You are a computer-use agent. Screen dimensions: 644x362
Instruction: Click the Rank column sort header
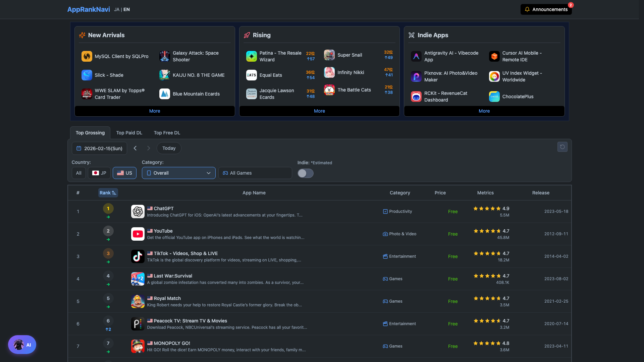point(108,193)
